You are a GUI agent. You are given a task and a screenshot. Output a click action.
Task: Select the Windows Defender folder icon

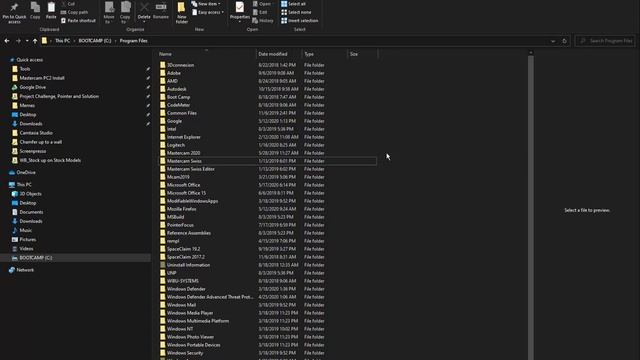162,289
